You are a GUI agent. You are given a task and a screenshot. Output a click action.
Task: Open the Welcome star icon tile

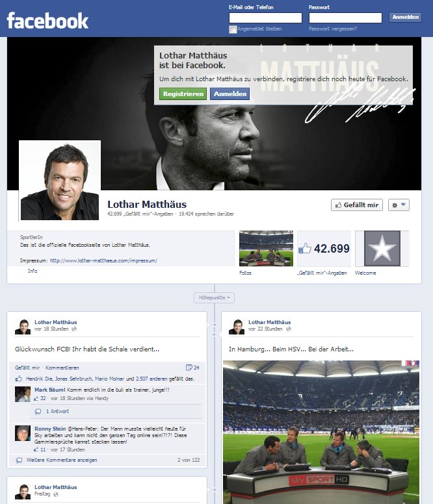pyautogui.click(x=382, y=249)
